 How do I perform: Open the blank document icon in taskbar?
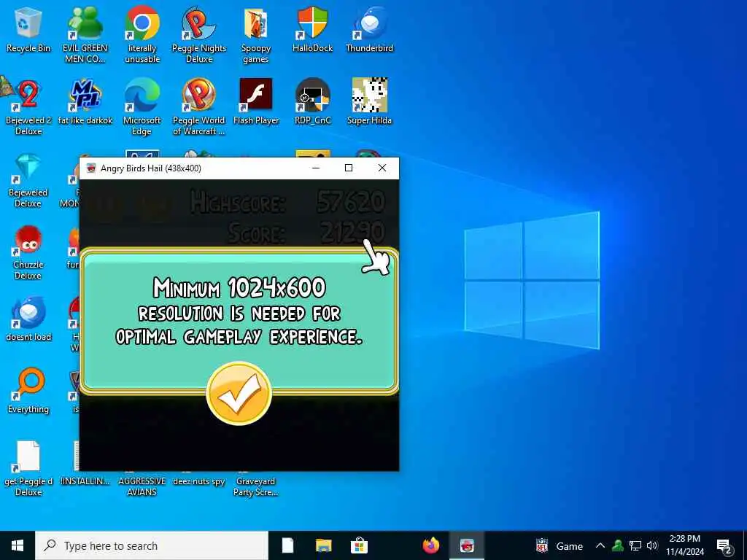tap(287, 545)
